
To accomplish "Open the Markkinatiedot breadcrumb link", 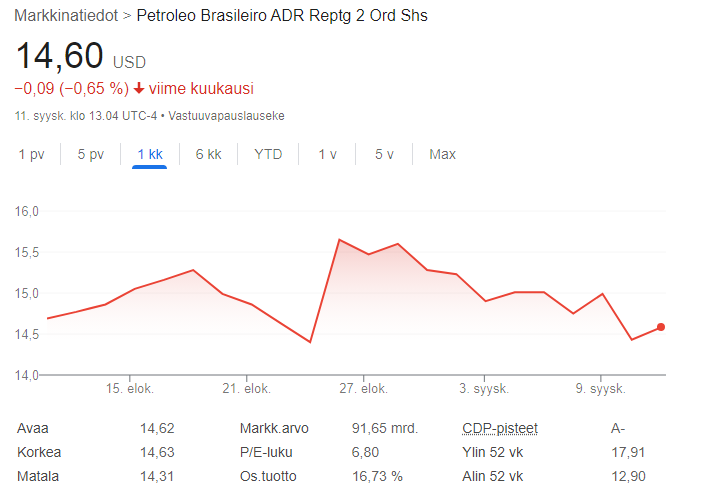I will [66, 16].
